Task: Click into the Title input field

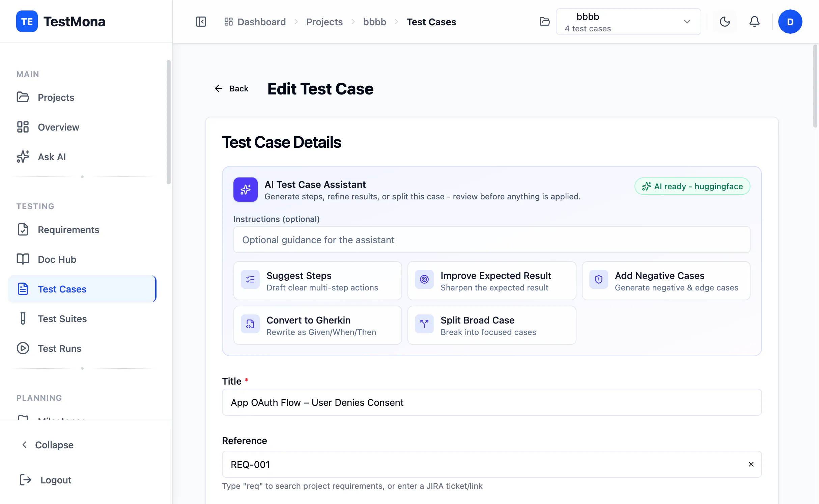Action: point(492,402)
